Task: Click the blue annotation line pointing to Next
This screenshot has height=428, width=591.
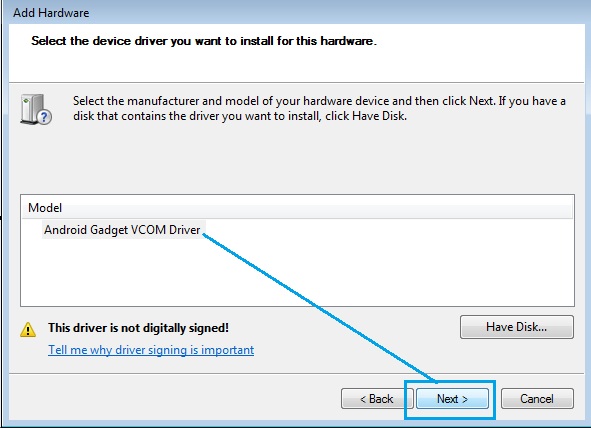Action: [318, 307]
